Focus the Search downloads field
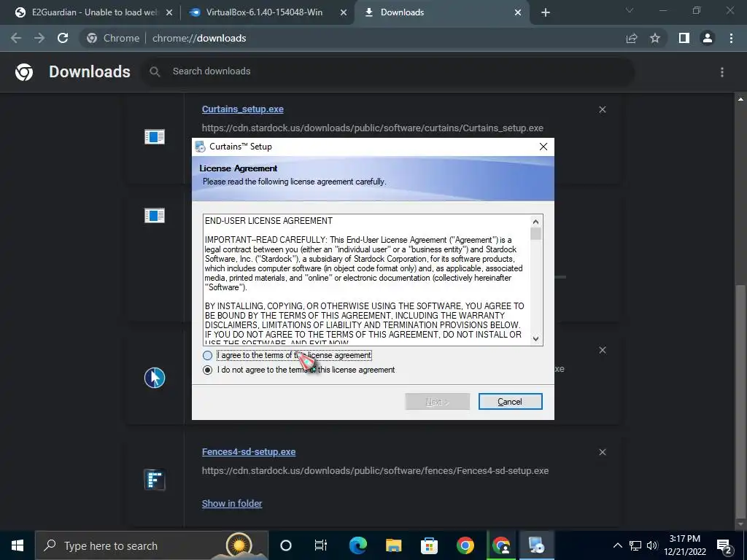 [388, 71]
